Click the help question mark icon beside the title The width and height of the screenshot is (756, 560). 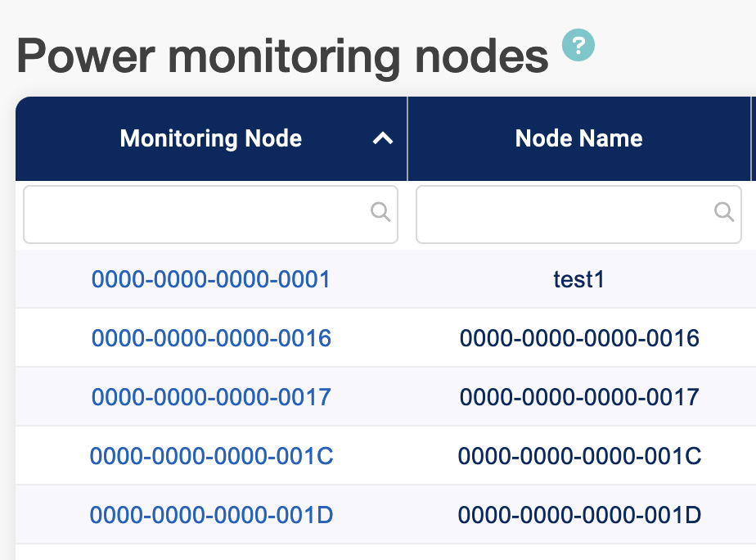[578, 44]
